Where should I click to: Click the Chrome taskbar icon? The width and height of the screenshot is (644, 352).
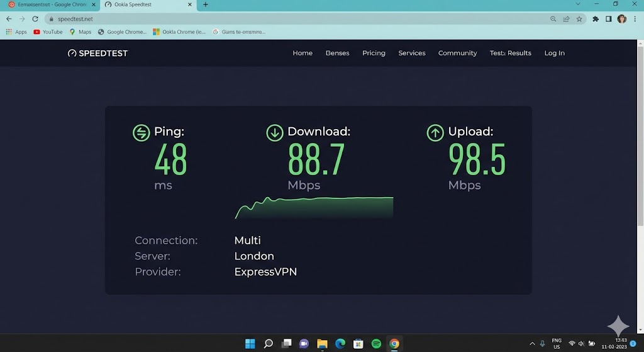coord(394,343)
